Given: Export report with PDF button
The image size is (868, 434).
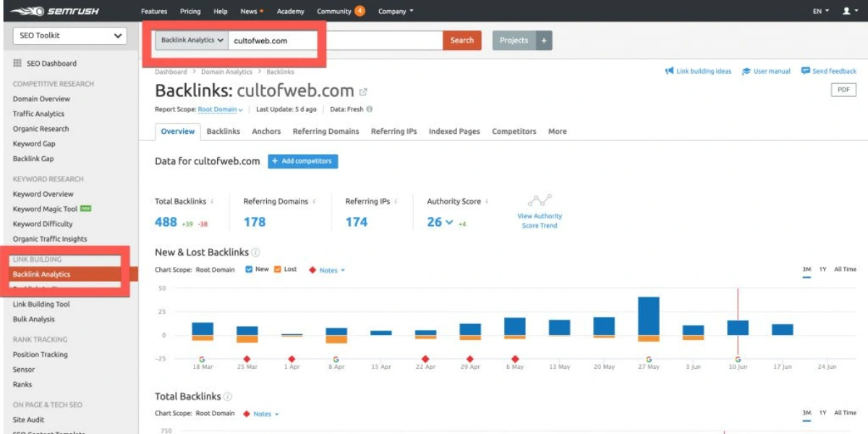Looking at the screenshot, I should [x=843, y=90].
